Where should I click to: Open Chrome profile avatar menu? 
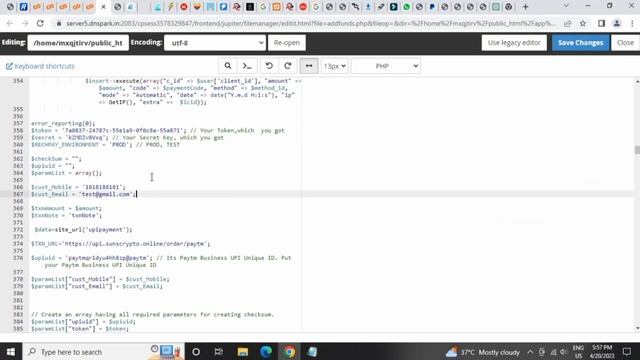point(617,23)
